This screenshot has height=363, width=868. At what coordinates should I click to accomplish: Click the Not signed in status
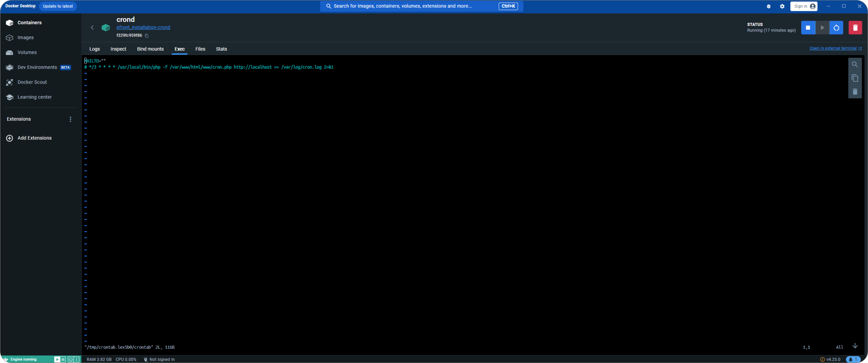pyautogui.click(x=159, y=360)
